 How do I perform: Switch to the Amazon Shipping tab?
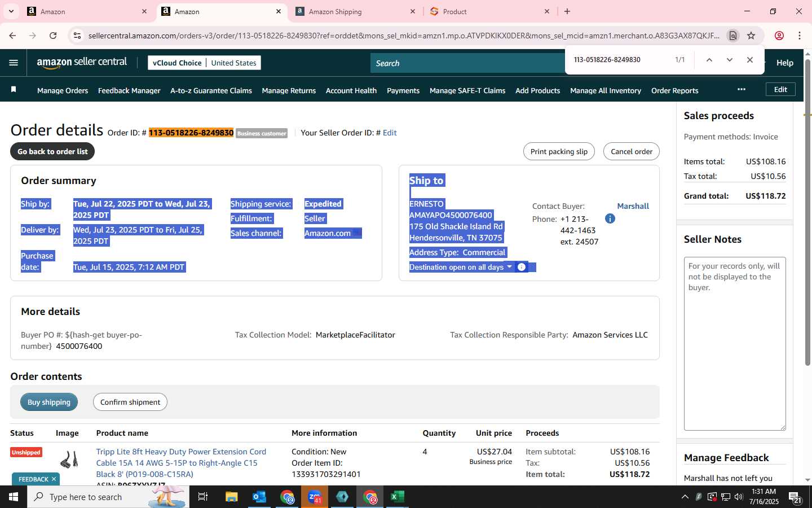coord(356,11)
